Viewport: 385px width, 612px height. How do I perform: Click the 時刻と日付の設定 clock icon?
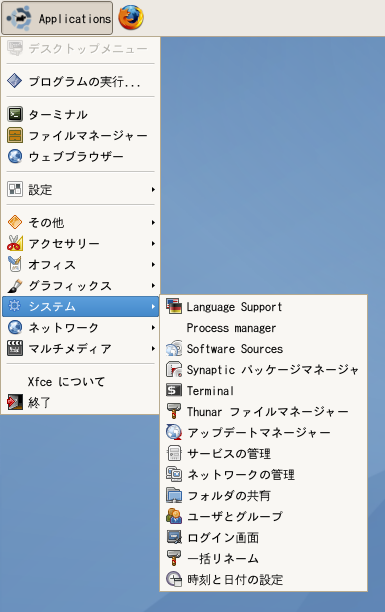tap(174, 580)
